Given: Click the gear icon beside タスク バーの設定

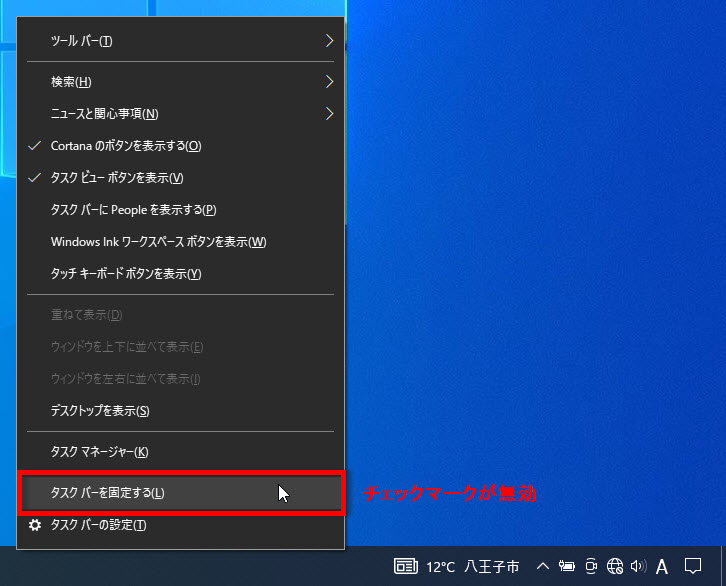Looking at the screenshot, I should click(x=35, y=525).
